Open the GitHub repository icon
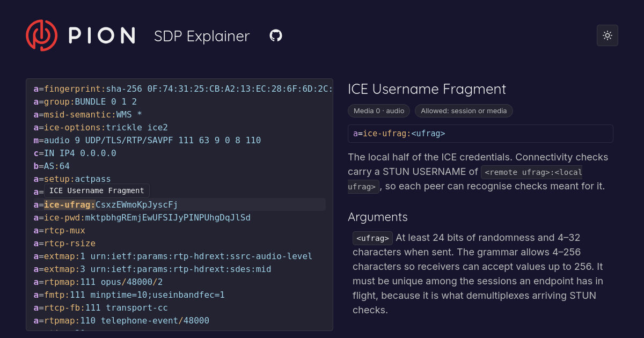 (276, 36)
